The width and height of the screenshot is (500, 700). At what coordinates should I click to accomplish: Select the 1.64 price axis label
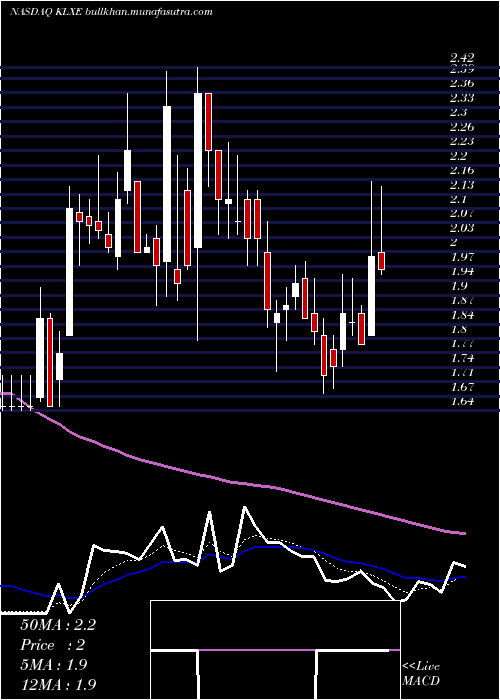coord(462,401)
